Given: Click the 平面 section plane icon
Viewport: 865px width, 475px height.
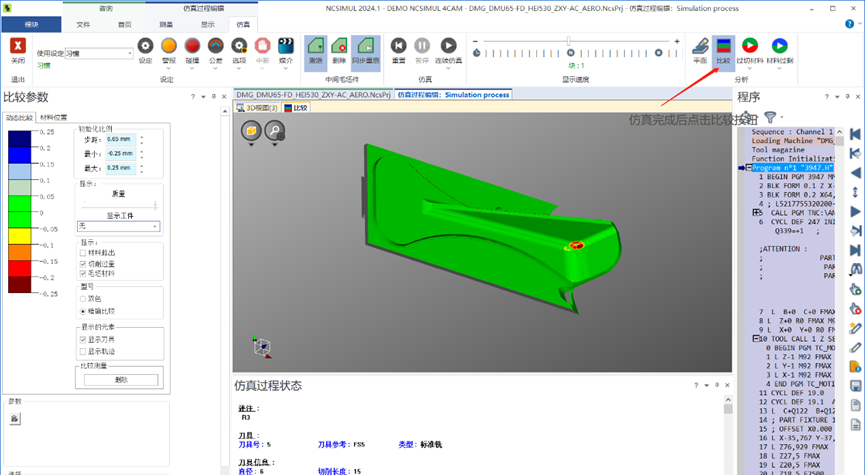Looking at the screenshot, I should click(x=700, y=46).
